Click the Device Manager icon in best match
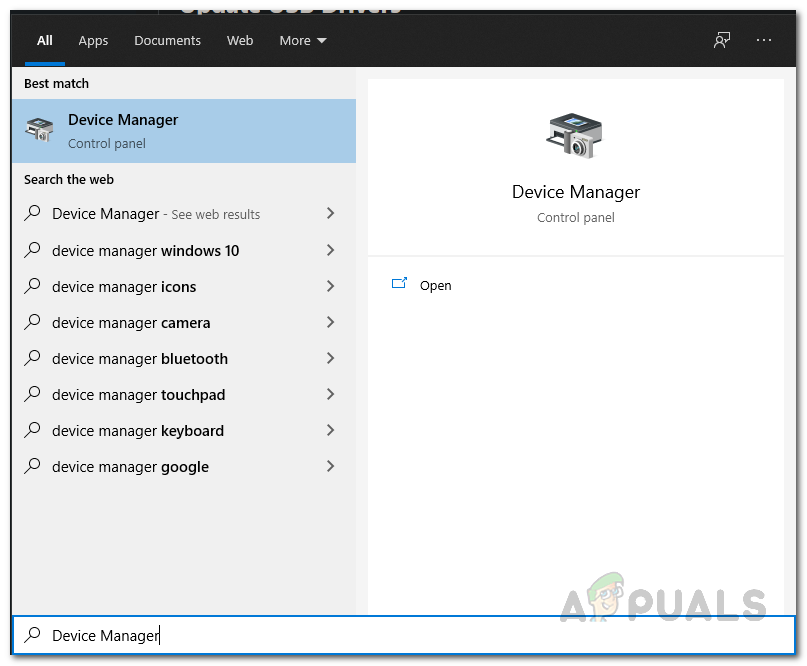 pyautogui.click(x=39, y=130)
